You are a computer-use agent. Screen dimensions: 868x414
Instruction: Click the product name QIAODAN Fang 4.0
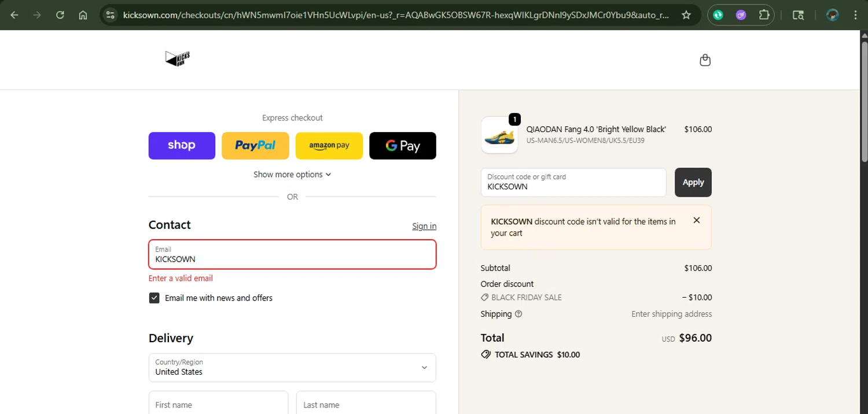[596, 129]
